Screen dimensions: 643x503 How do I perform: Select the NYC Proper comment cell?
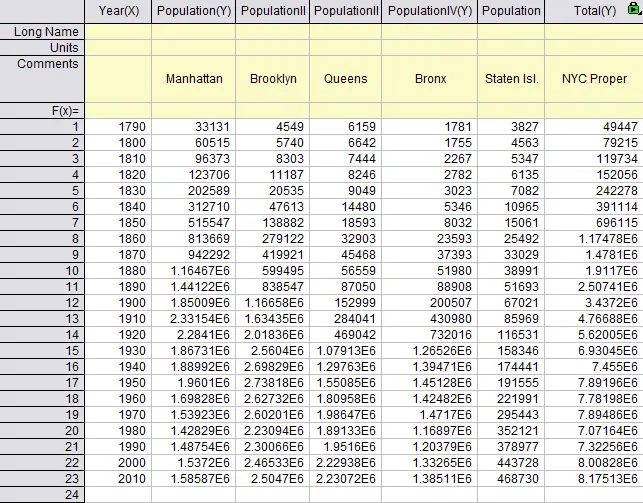[594, 79]
